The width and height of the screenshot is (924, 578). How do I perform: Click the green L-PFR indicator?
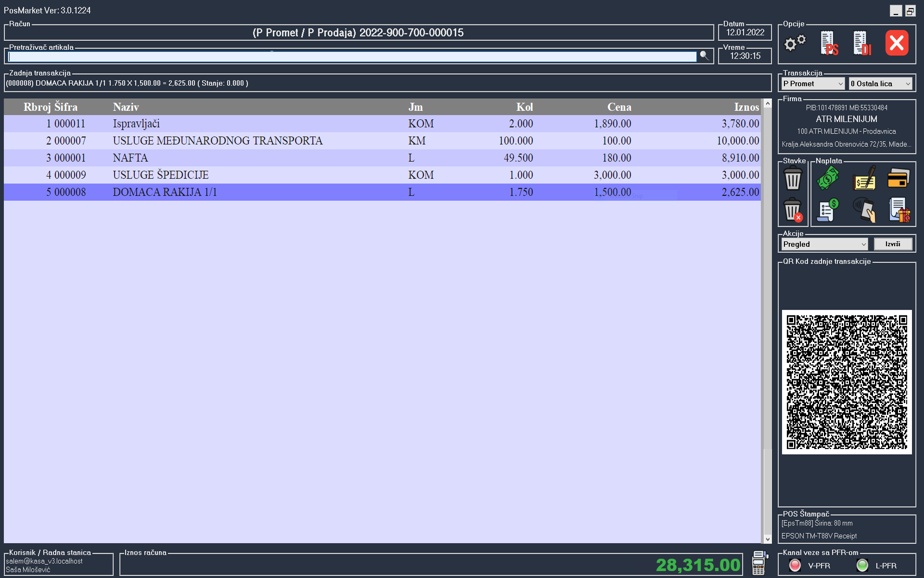pos(862,565)
